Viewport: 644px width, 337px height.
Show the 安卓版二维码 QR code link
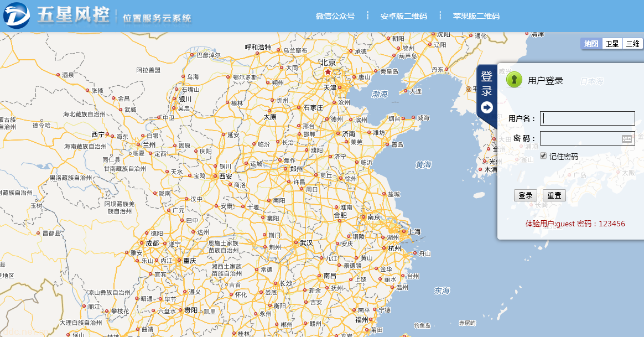click(404, 16)
